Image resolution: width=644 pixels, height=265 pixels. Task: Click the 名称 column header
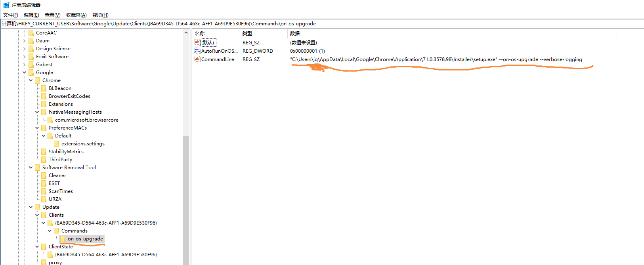pos(216,34)
